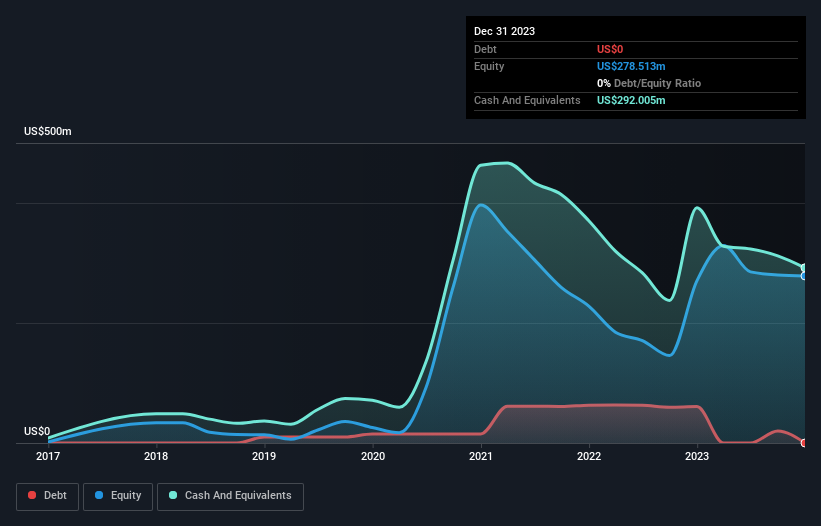Click the Equity row label in tooltip
This screenshot has height=526, width=821.
489,66
